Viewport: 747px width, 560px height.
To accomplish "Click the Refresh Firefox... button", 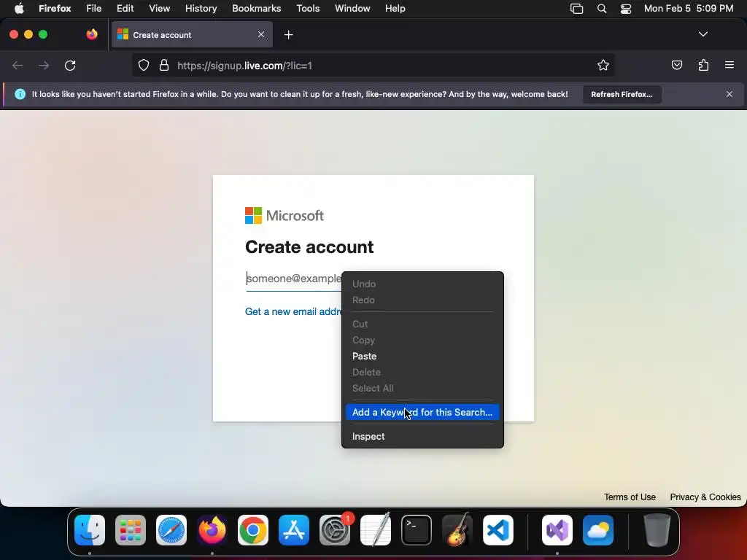I will click(x=622, y=94).
